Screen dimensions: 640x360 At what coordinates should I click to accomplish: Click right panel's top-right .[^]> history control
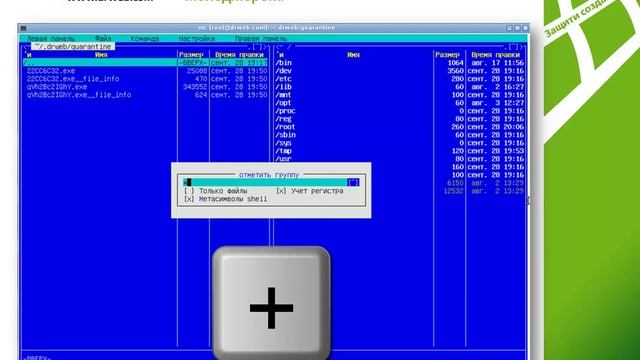(513, 47)
